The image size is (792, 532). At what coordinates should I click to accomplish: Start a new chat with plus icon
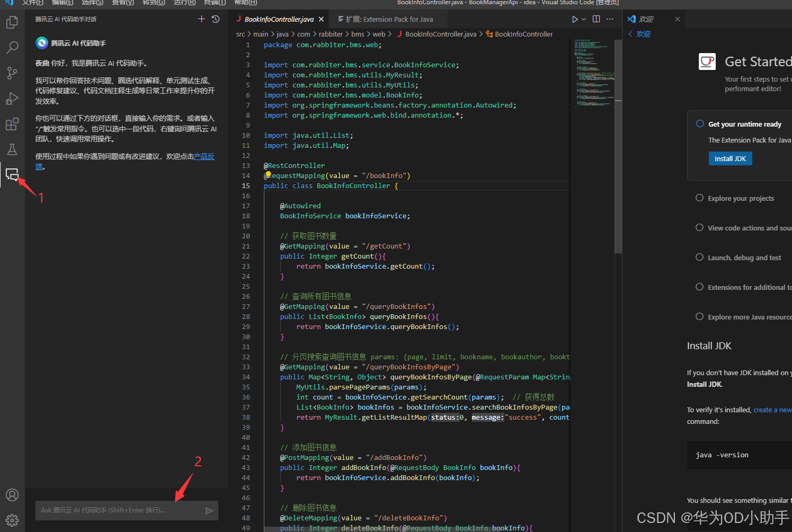point(201,19)
